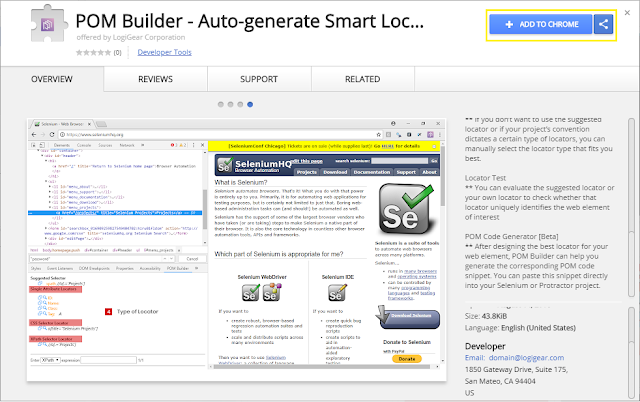Select the second screenshot carousel dot
The width and height of the screenshot is (640, 402).
click(x=231, y=104)
